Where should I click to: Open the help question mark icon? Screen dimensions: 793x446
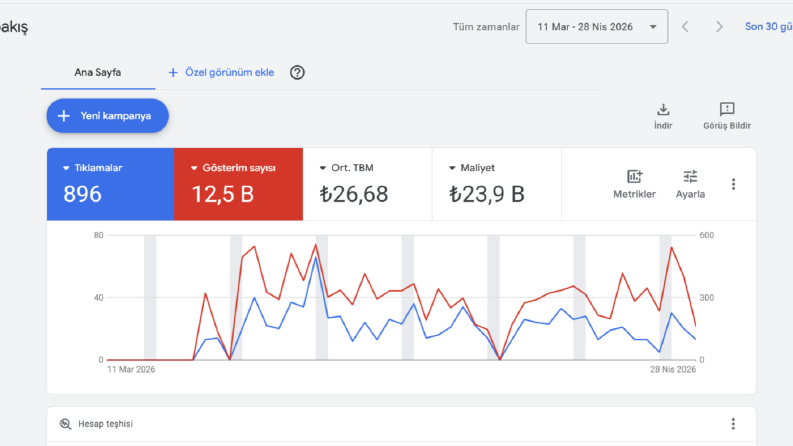tap(297, 72)
